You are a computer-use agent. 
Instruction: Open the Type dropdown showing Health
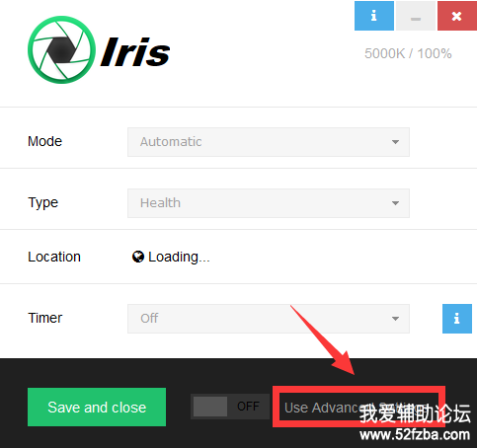click(269, 203)
